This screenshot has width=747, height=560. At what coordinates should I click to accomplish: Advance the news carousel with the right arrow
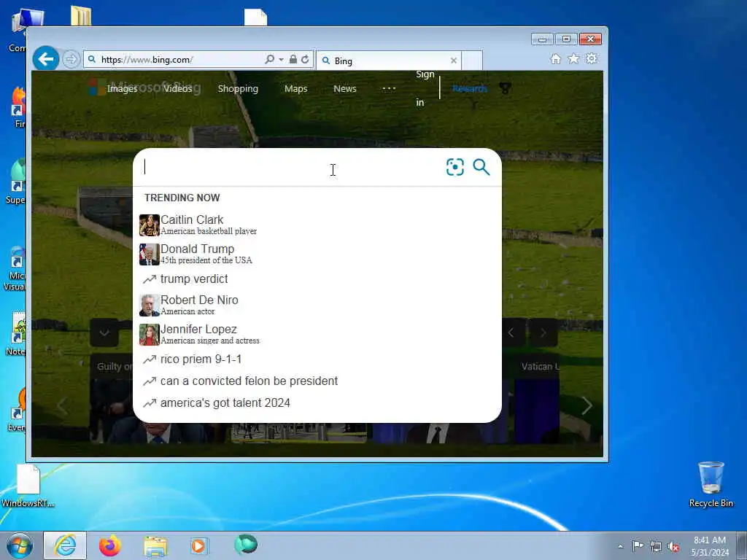pos(587,405)
